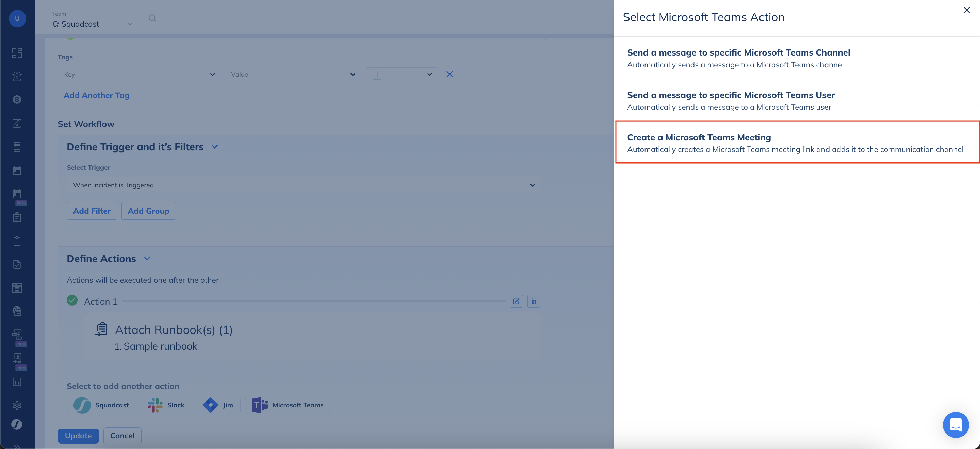Open the Select Trigger dropdown
Image resolution: width=980 pixels, height=449 pixels.
coord(303,185)
